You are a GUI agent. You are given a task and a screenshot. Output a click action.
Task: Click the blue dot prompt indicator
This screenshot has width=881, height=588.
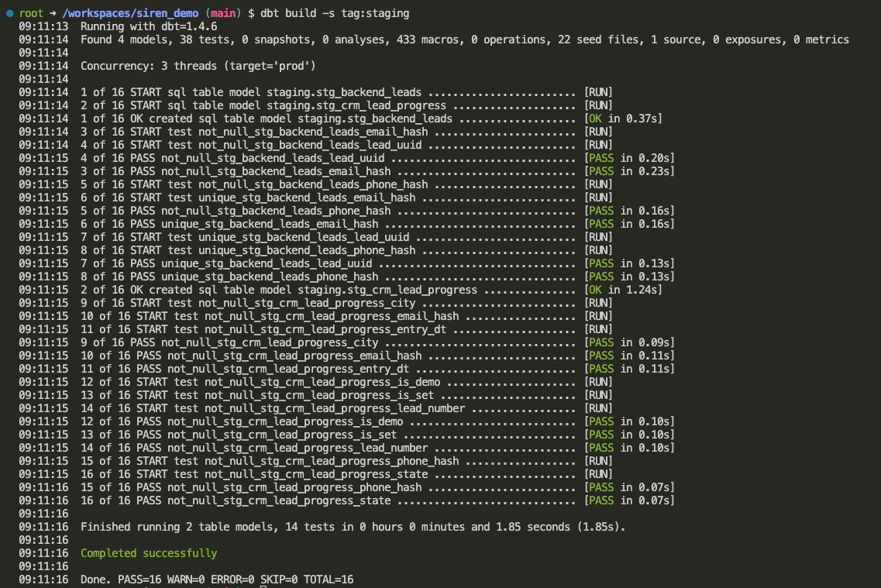pyautogui.click(x=9, y=13)
